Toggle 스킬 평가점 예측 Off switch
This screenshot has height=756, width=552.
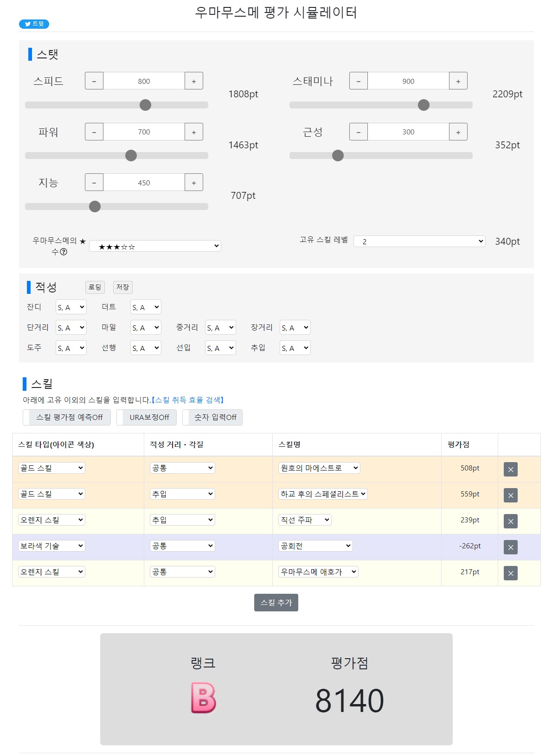67,417
